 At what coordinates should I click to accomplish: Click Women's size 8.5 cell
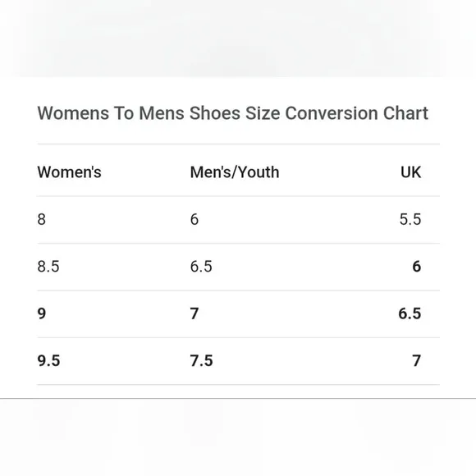[x=48, y=266]
